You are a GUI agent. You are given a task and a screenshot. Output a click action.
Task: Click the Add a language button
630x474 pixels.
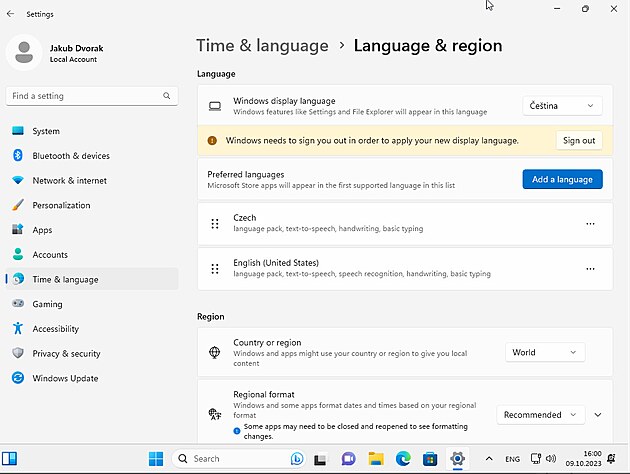click(x=562, y=179)
